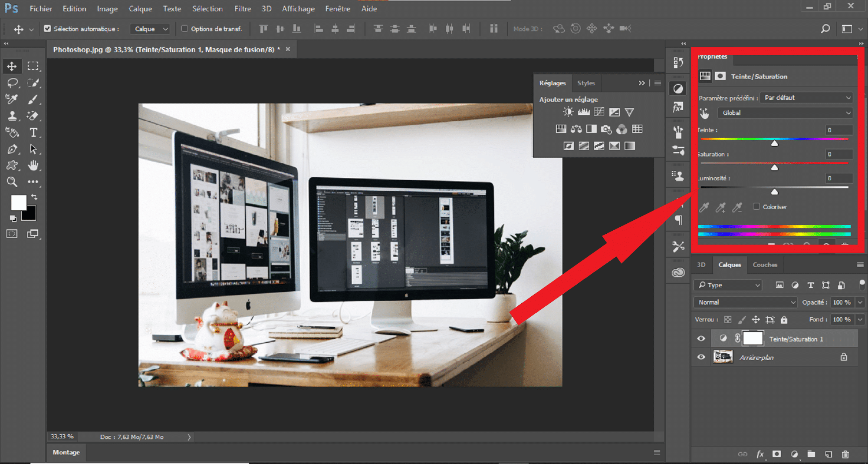The width and height of the screenshot is (868, 464).
Task: Open the Fichier menu
Action: (x=41, y=9)
